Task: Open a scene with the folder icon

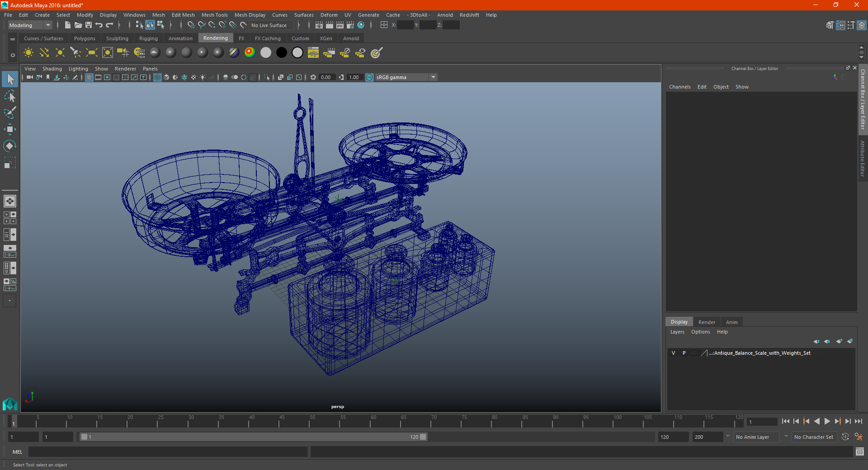Action: (78, 25)
